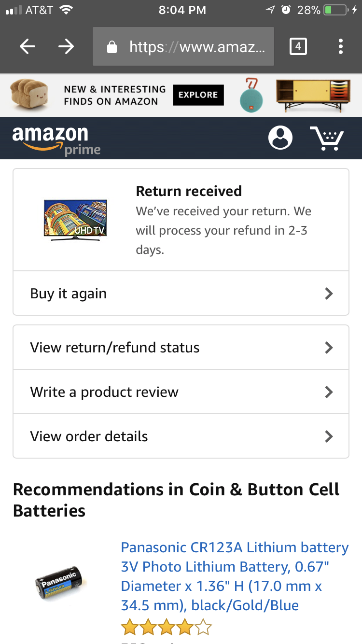Screen dimensions: 362x644
Task: Tap the bread plush image in banner
Action: (x=30, y=95)
